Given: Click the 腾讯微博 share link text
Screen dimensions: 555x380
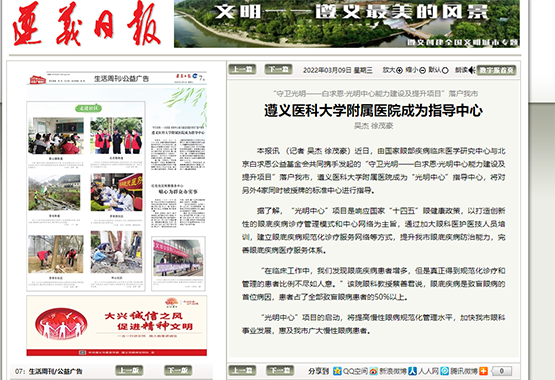Looking at the screenshot, I should pyautogui.click(x=464, y=371).
